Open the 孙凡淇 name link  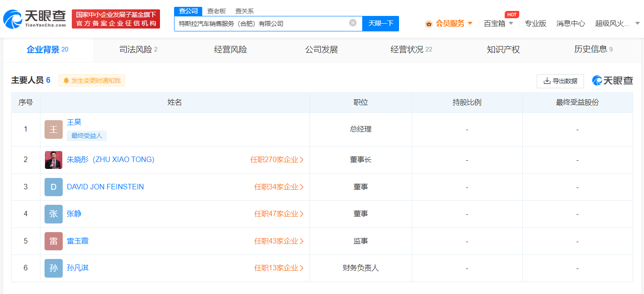(x=78, y=268)
